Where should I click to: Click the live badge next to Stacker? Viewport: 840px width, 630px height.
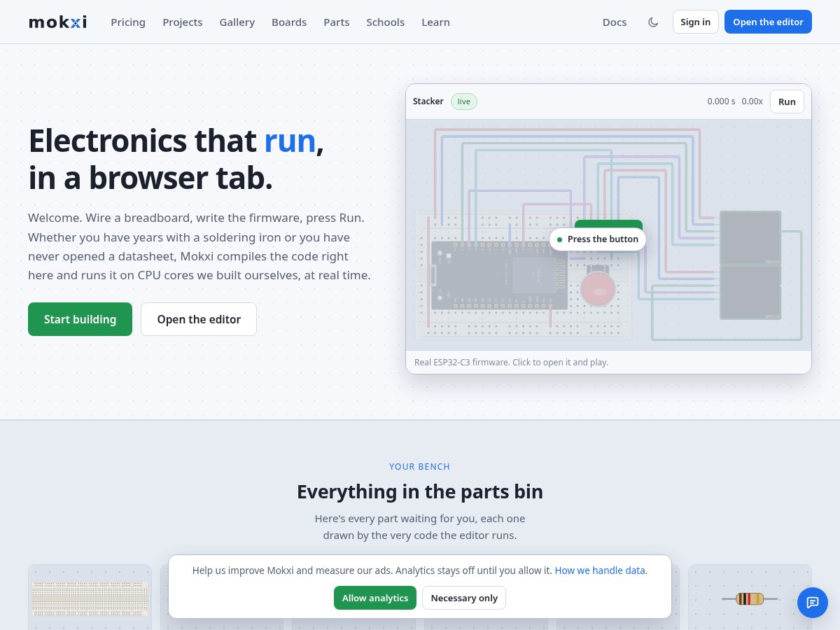coord(464,101)
